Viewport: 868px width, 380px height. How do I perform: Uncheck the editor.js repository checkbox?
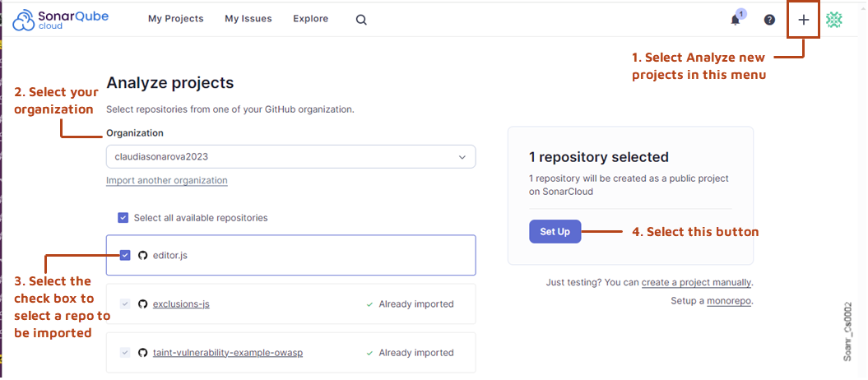pos(125,256)
